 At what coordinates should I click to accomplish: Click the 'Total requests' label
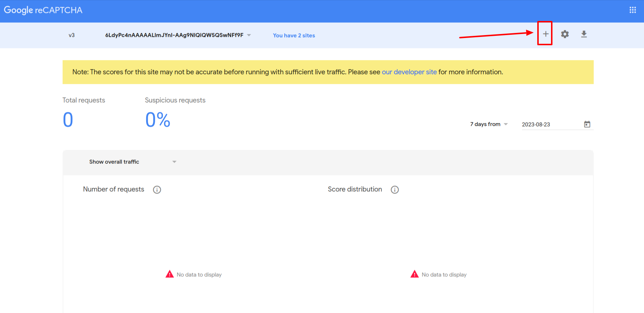[84, 100]
